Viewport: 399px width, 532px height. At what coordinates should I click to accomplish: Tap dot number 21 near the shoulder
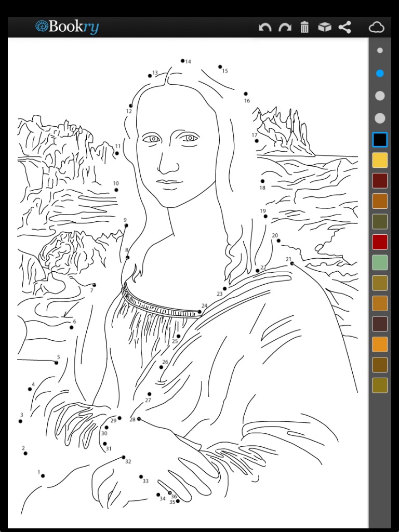pos(292,263)
